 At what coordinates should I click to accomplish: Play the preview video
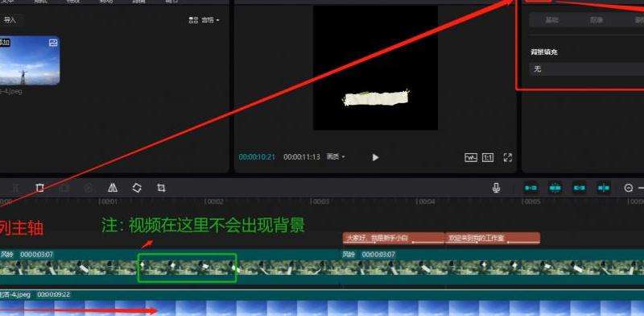point(375,157)
